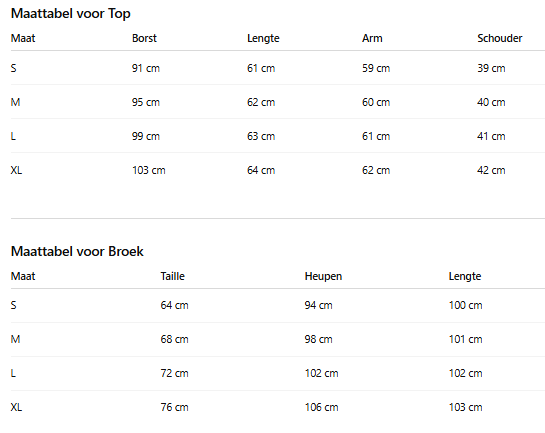The image size is (545, 433).
Task: Select the 103 cm Lengte value in Broek table
Action: [x=465, y=407]
